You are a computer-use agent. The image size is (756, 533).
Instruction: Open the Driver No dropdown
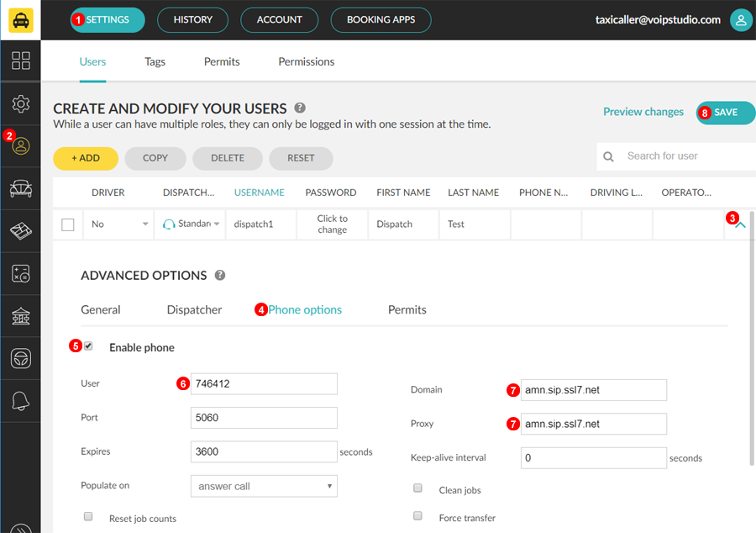pos(119,224)
